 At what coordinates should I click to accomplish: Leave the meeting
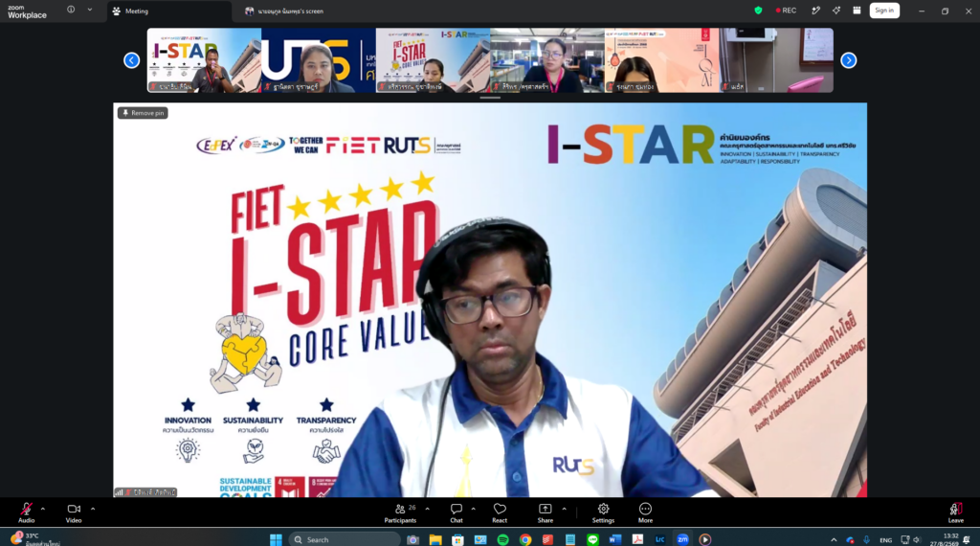(956, 512)
